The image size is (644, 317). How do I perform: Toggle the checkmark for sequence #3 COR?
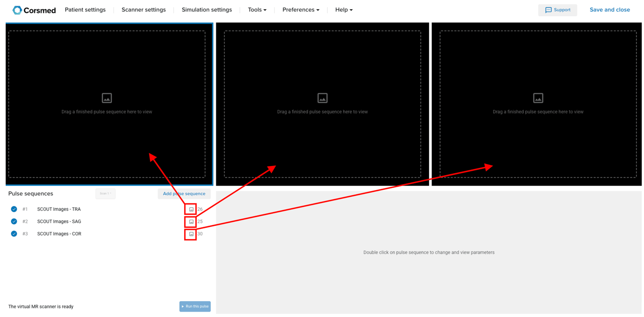point(14,234)
